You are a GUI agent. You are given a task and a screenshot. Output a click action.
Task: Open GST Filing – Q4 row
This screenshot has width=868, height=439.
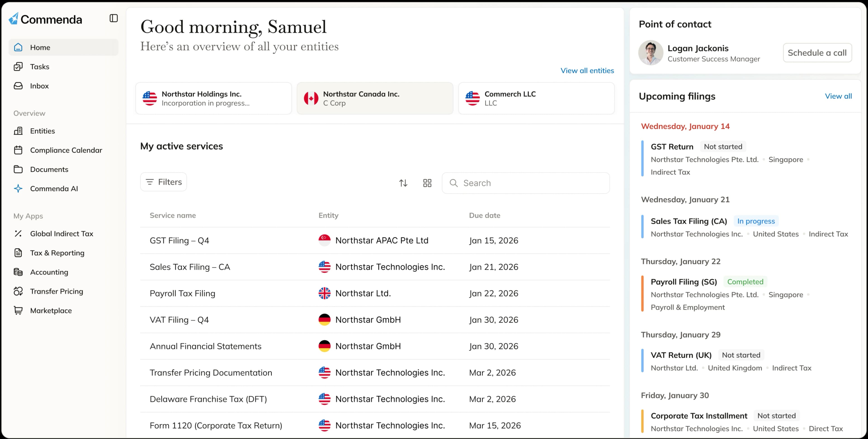[x=375, y=241]
